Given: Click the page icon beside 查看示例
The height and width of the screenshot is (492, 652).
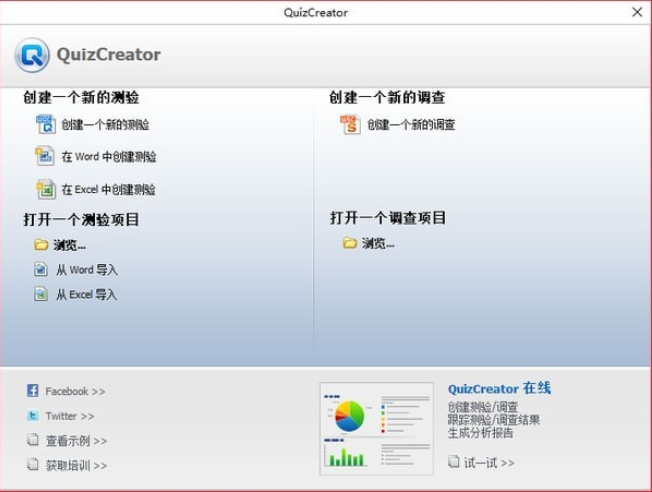Looking at the screenshot, I should pyautogui.click(x=33, y=439).
